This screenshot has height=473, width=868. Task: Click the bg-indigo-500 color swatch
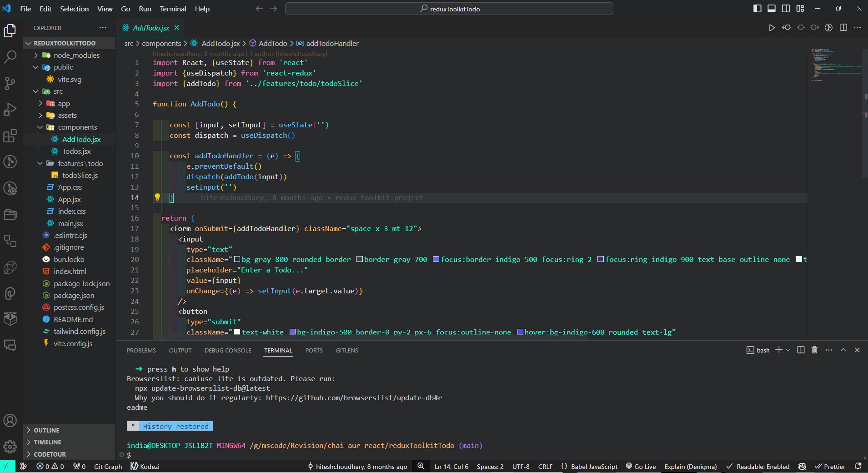click(293, 332)
